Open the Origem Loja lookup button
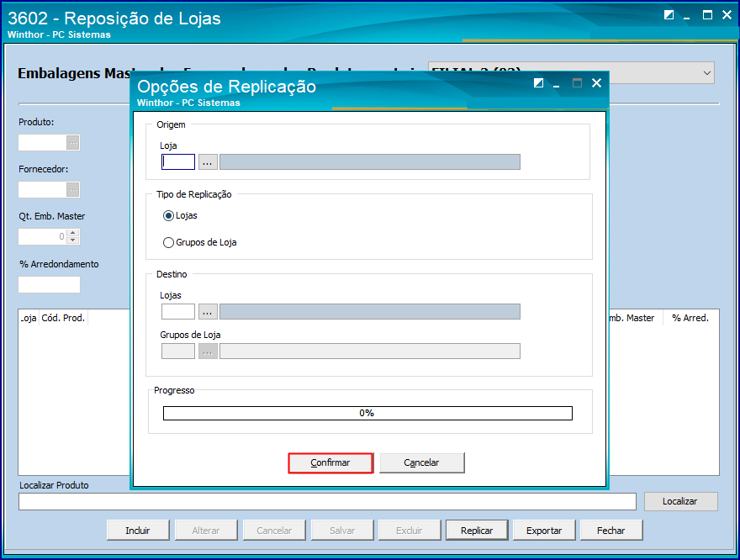This screenshot has height=560, width=740. [207, 161]
